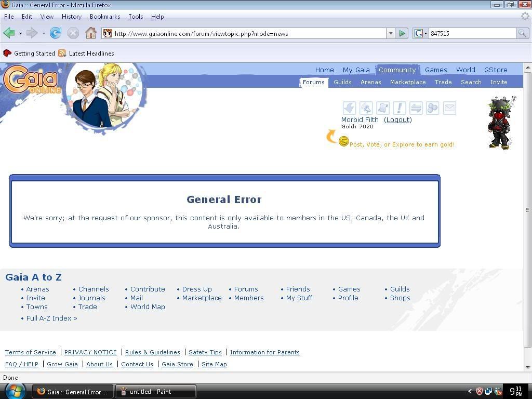532x399 pixels.
Task: Go to the GStore navigation tab
Action: point(496,70)
